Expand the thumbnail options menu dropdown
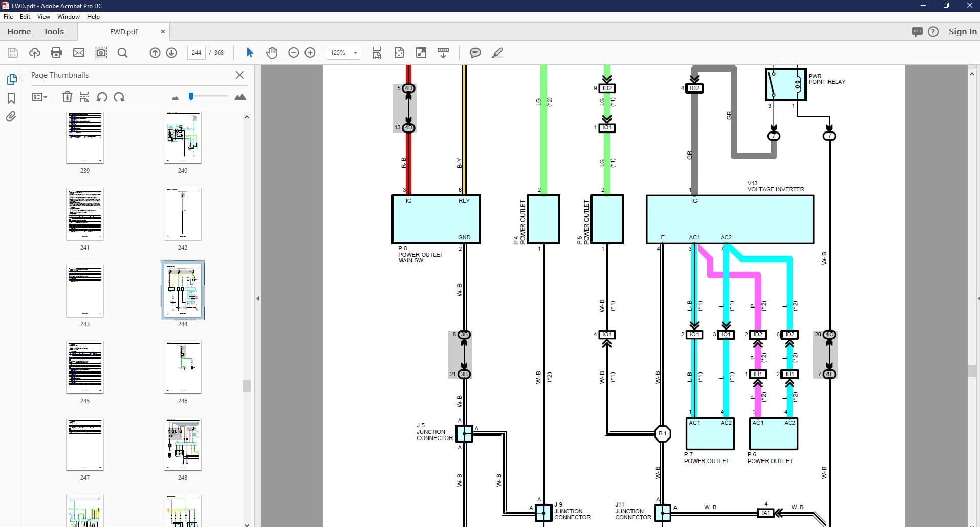This screenshot has height=527, width=980. pos(39,97)
